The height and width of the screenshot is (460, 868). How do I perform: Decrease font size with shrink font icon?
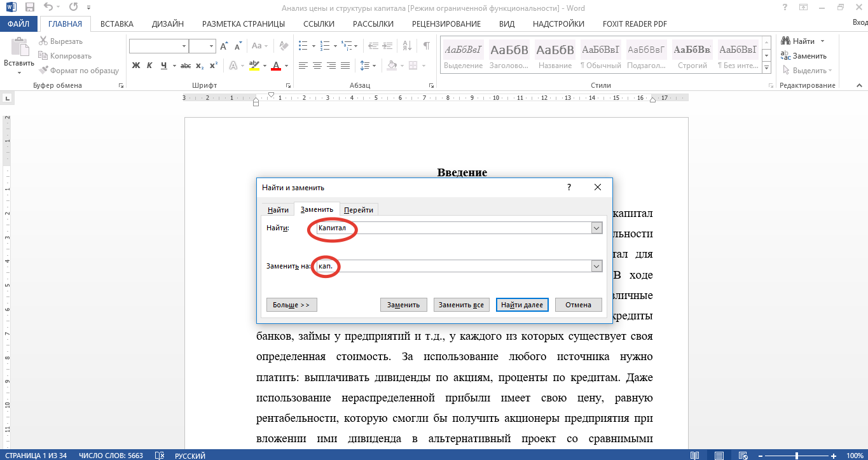pyautogui.click(x=238, y=46)
